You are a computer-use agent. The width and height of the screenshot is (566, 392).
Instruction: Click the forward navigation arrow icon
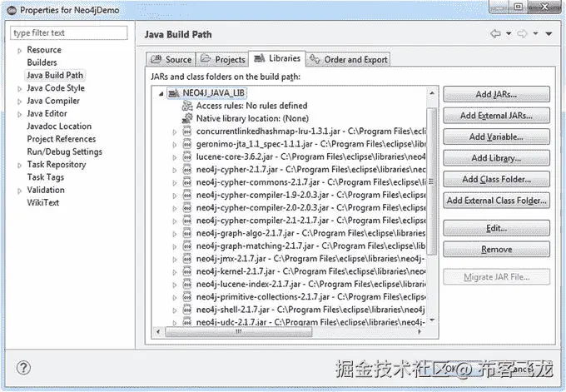pos(522,33)
